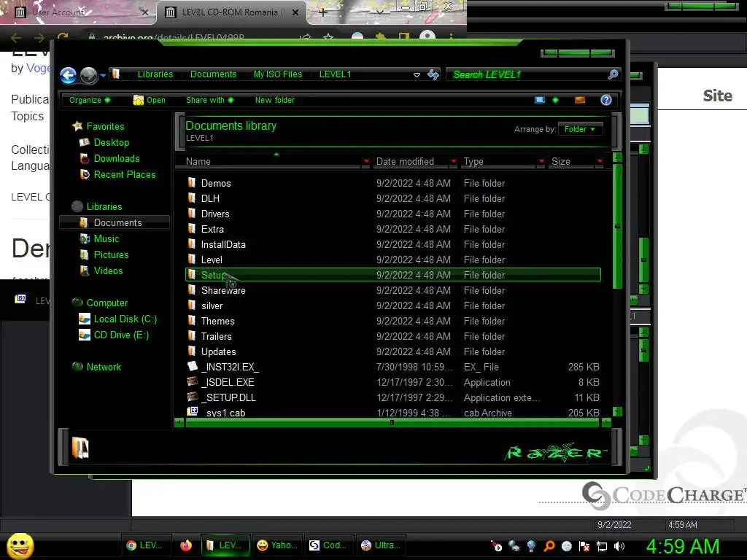
Task: Select the Extra folder
Action: [212, 229]
